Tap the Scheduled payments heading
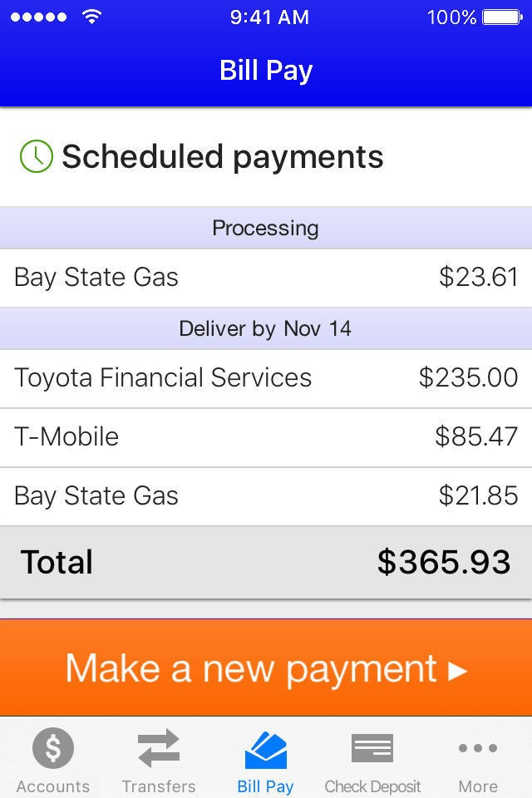 click(x=223, y=157)
